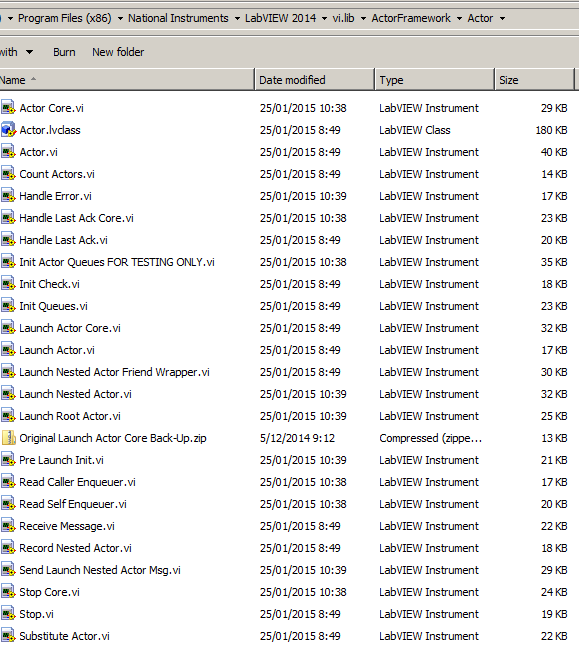Image resolution: width=579 pixels, height=663 pixels.
Task: Navigate to National Instruments breadcrumb
Action: (x=178, y=18)
